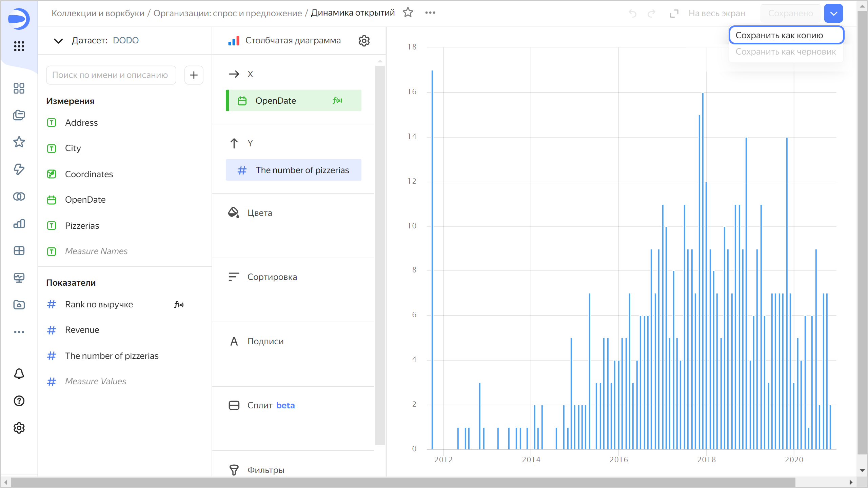Open charts icon in left sidebar
The height and width of the screenshot is (488, 868).
click(x=19, y=224)
